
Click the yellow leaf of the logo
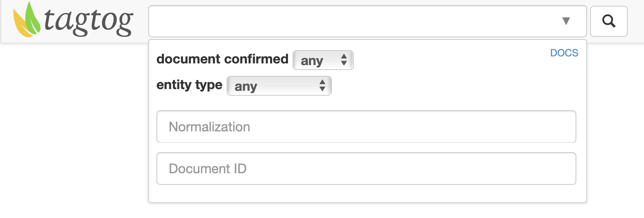(21, 25)
